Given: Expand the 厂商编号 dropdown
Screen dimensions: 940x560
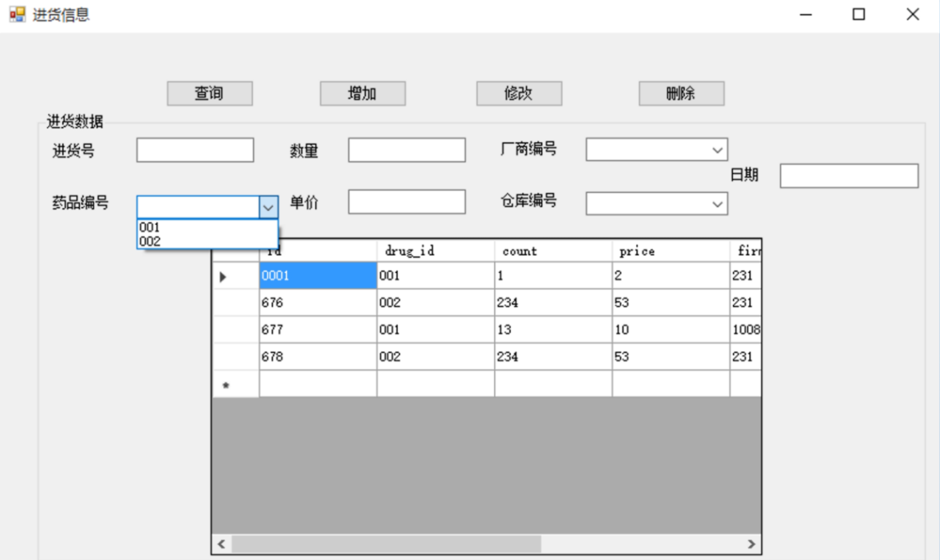Looking at the screenshot, I should tap(717, 150).
